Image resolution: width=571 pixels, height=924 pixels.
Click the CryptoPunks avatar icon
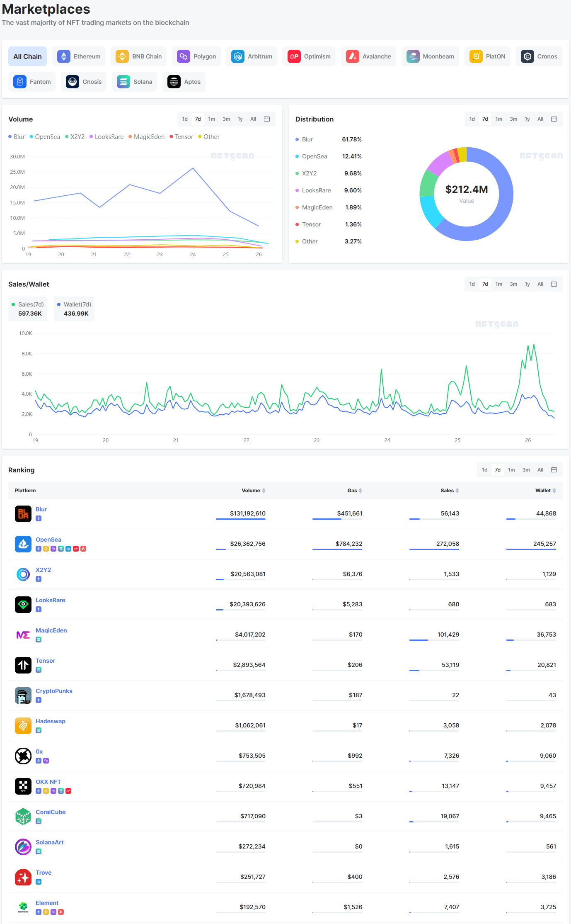23,695
